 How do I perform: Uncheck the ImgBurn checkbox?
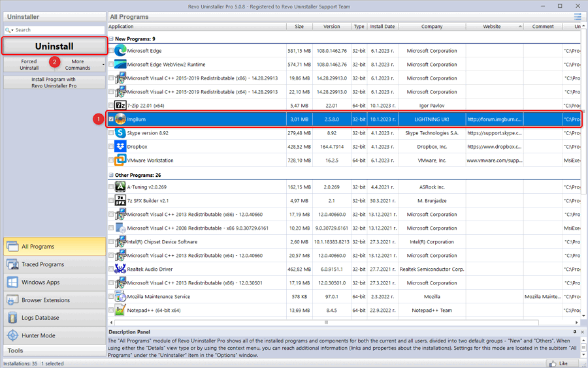pos(111,119)
